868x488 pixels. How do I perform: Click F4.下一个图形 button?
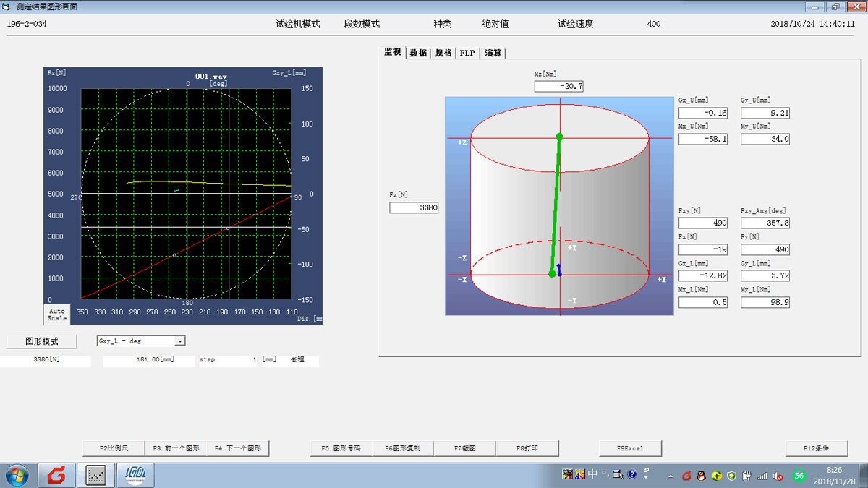tap(238, 448)
